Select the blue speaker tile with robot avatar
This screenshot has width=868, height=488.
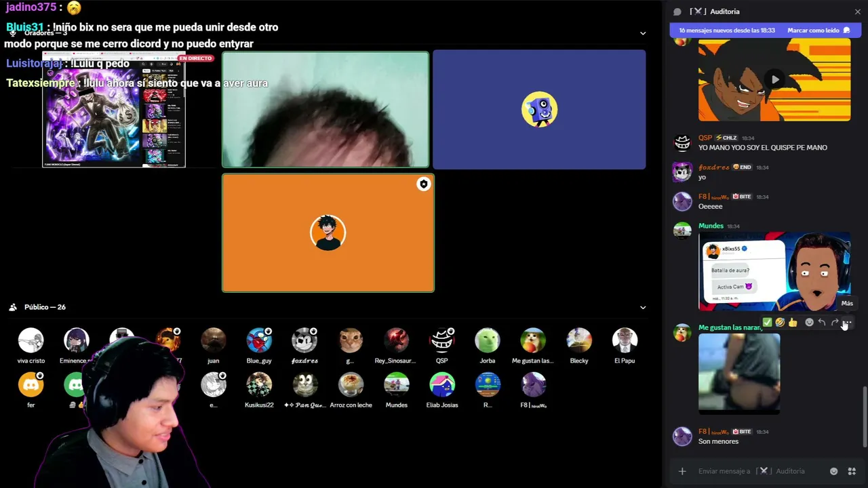tap(539, 109)
